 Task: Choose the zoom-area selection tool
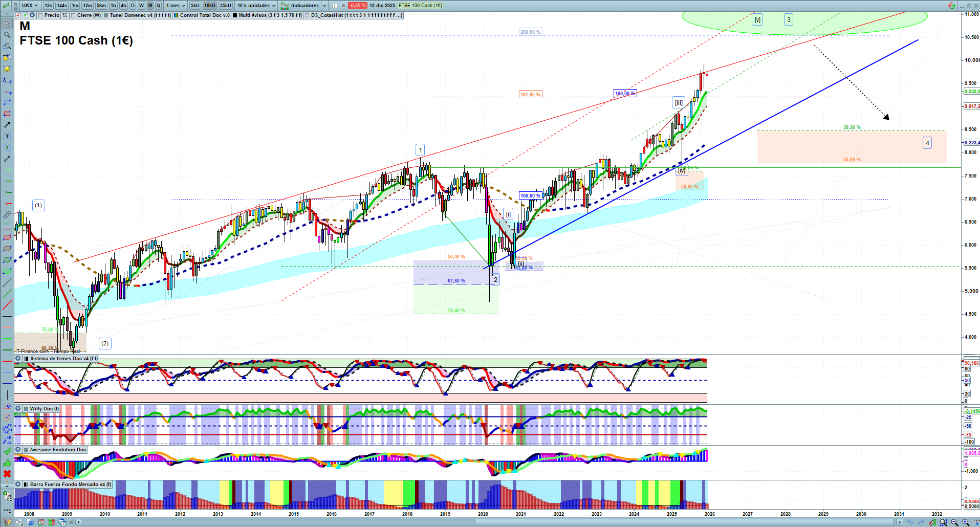pos(7,46)
